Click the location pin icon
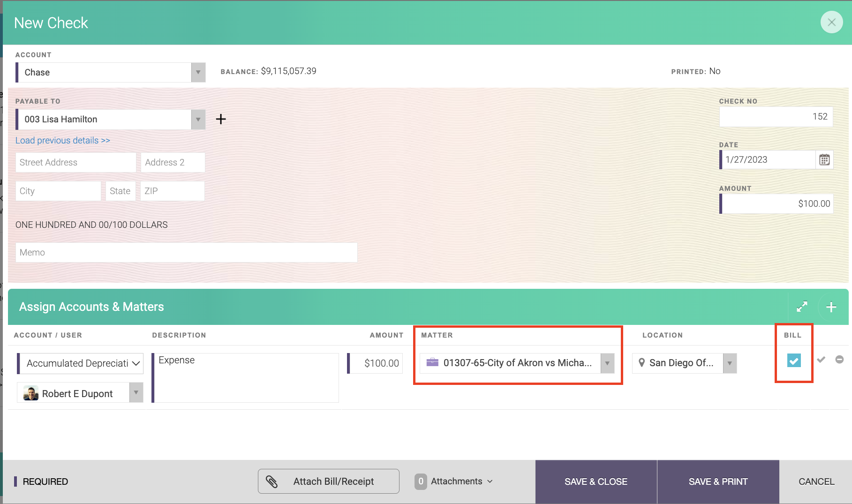Screen dimensions: 852x504 (641, 362)
